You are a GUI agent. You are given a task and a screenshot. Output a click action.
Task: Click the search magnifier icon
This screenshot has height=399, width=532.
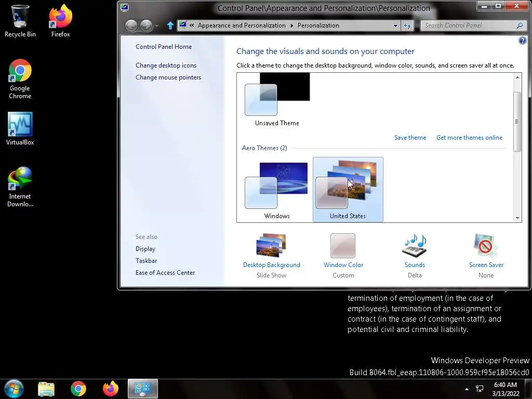pos(520,25)
